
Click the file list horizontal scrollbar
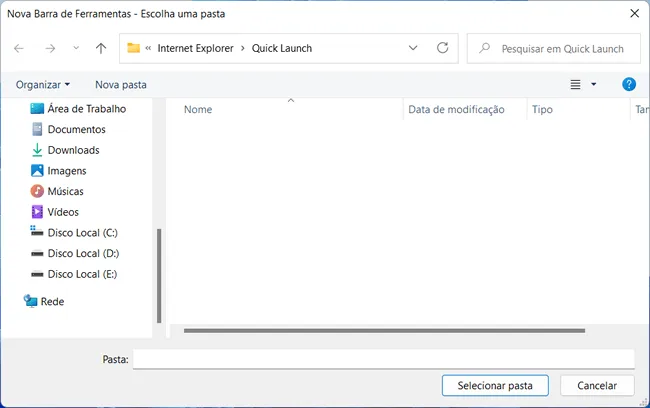(x=384, y=331)
